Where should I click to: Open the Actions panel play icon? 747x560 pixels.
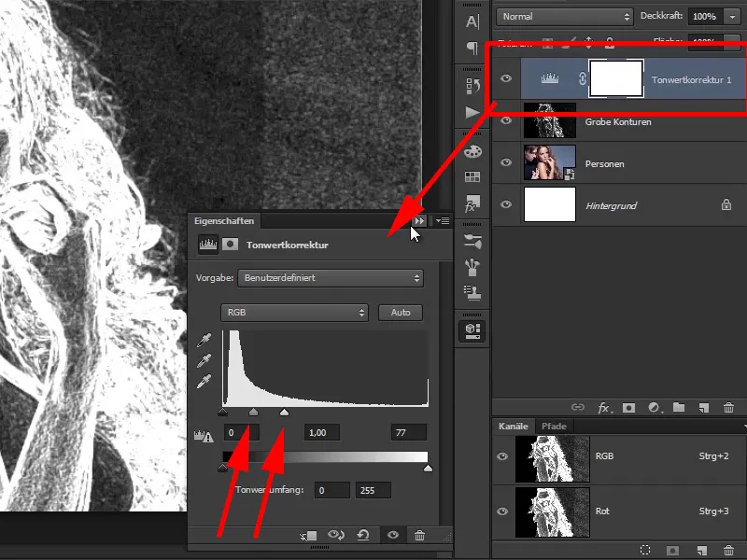(472, 112)
